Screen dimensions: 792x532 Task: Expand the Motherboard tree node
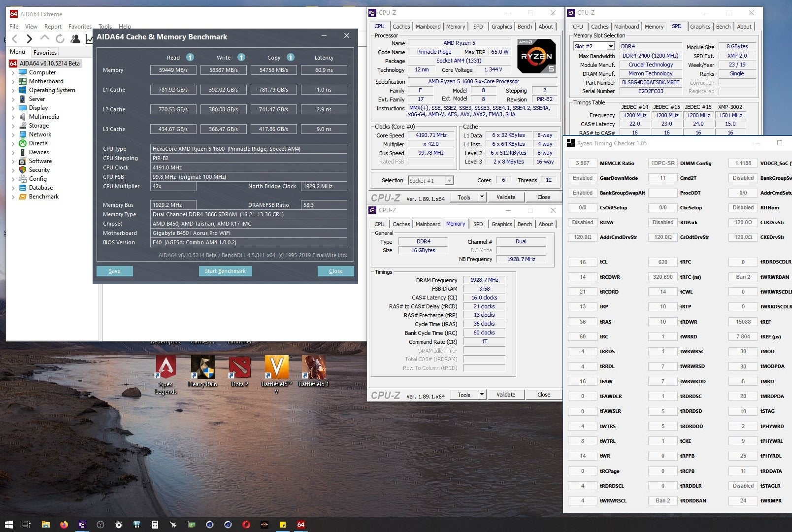(x=13, y=81)
